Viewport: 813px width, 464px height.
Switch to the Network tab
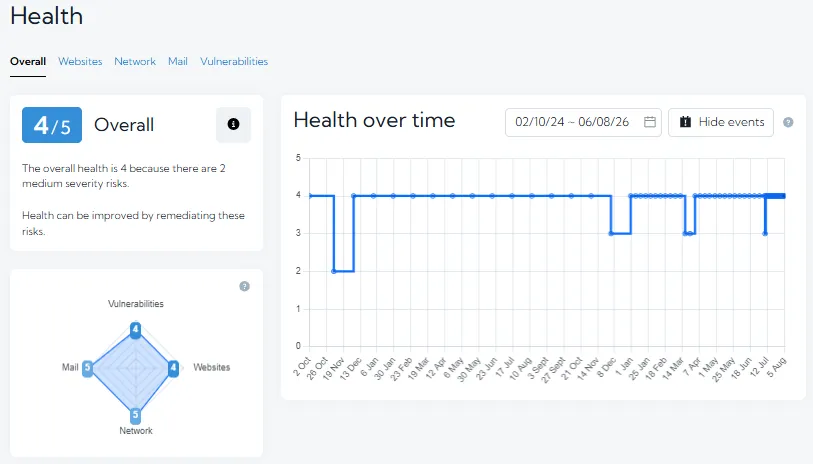tap(135, 61)
